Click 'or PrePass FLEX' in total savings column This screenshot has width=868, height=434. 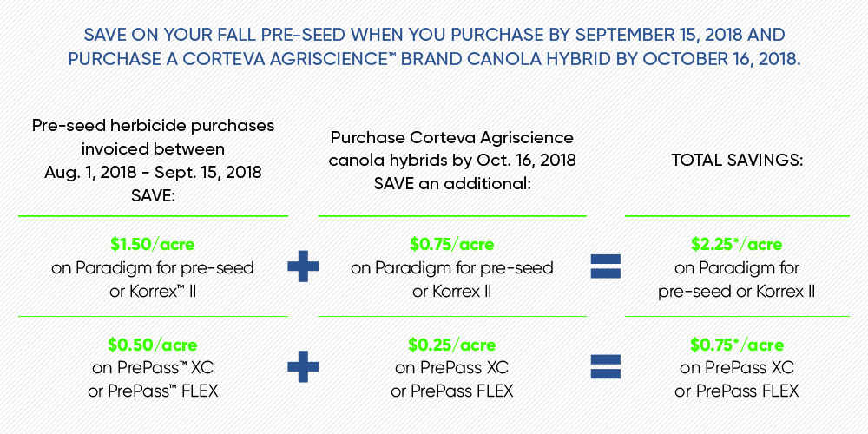736,391
